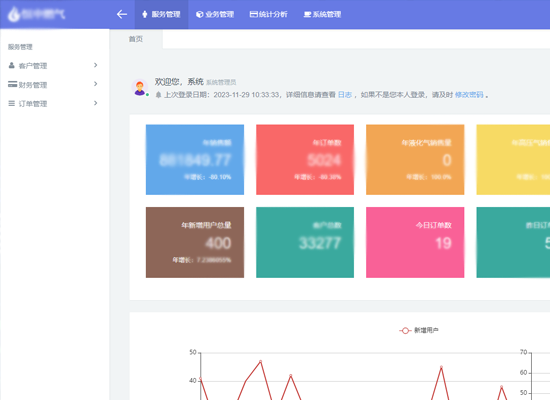Open the 系统管理 top menu
The image size is (550, 400).
coord(322,14)
